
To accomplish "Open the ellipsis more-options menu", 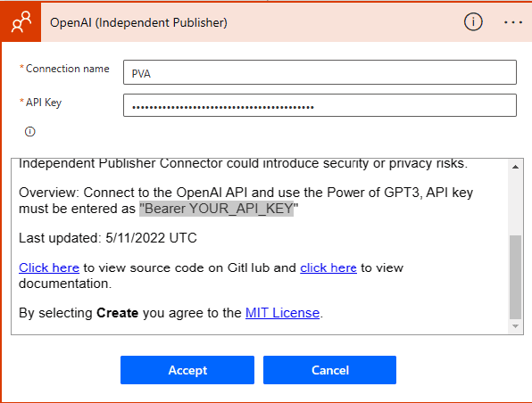I will tap(513, 22).
